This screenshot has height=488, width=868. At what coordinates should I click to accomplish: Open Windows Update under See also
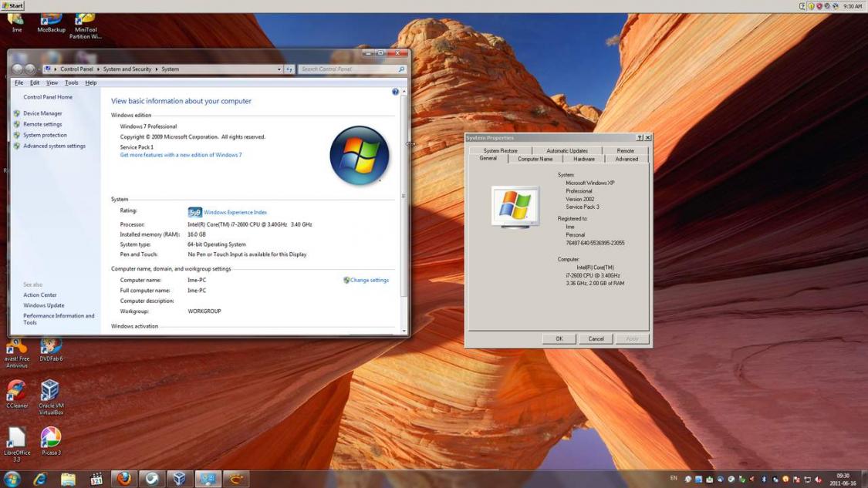[44, 305]
